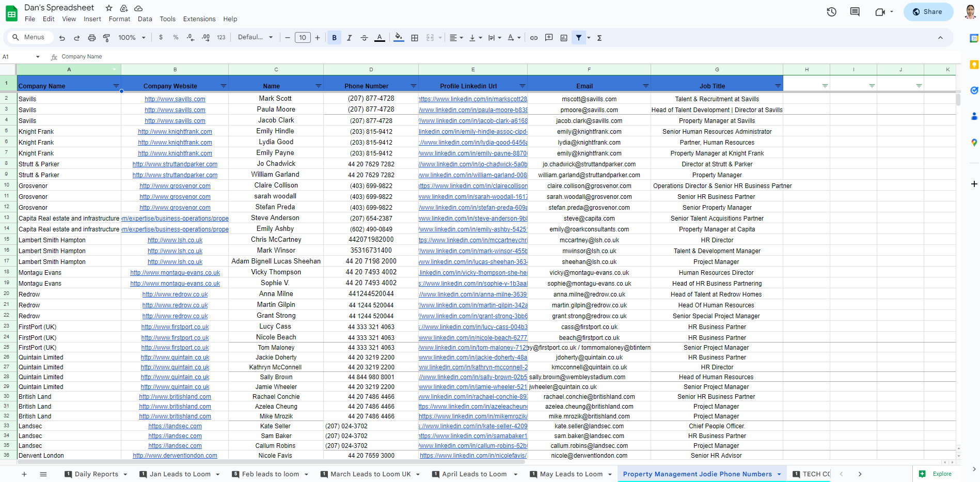The image size is (980, 482).
Task: Toggle strikethrough formatting
Action: 364,38
